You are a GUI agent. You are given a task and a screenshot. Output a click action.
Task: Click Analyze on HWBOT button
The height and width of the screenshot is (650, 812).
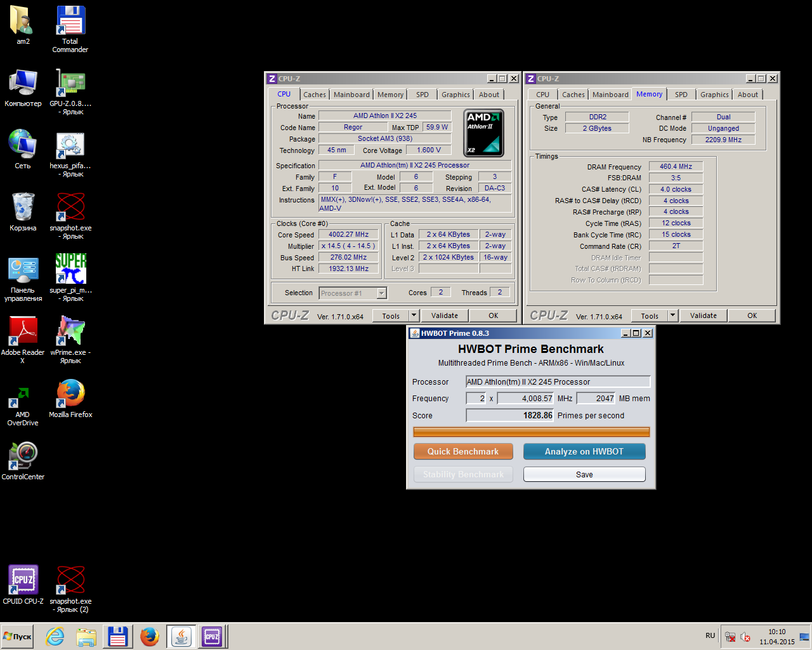(x=584, y=451)
